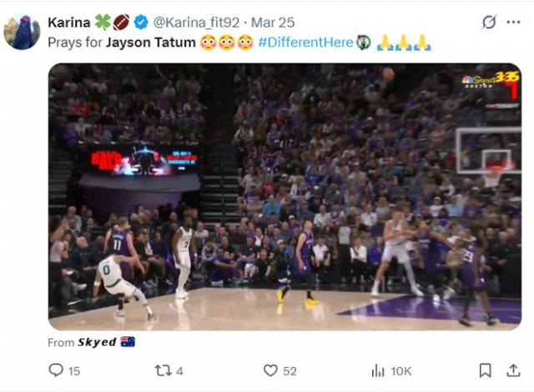This screenshot has height=392, width=534.
Task: Open the Mar 25 timestamp permalink
Action: coord(272,23)
